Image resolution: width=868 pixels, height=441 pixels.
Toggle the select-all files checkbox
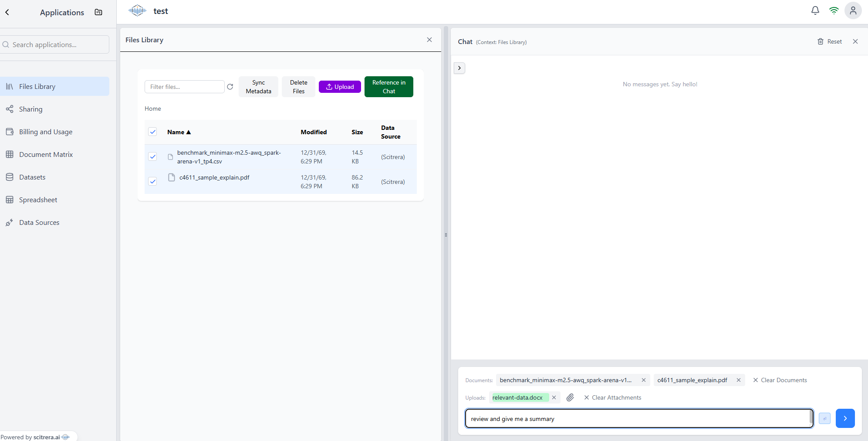click(x=152, y=132)
